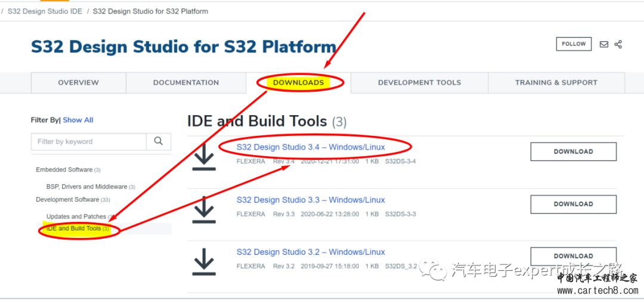Select Development Software filter category
This screenshot has width=644, height=300.
click(x=73, y=200)
